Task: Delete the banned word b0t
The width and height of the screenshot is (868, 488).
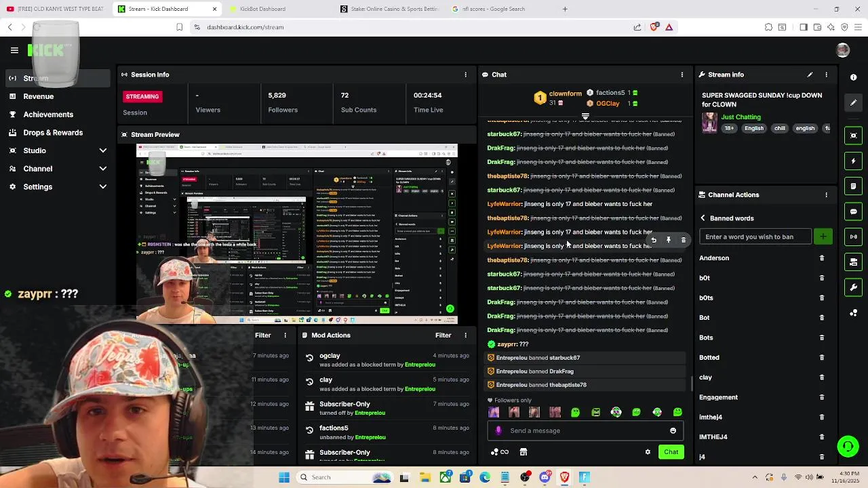Action: 822,278
